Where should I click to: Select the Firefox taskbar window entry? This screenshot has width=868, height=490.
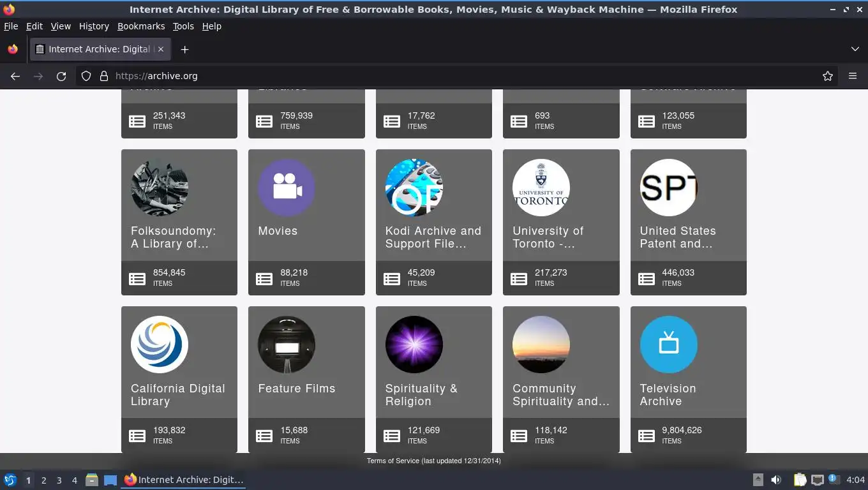(x=184, y=480)
